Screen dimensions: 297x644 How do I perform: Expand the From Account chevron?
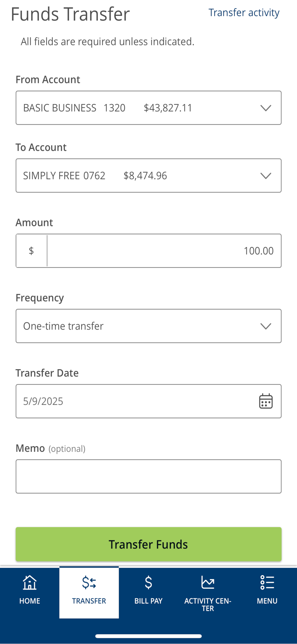(x=266, y=108)
